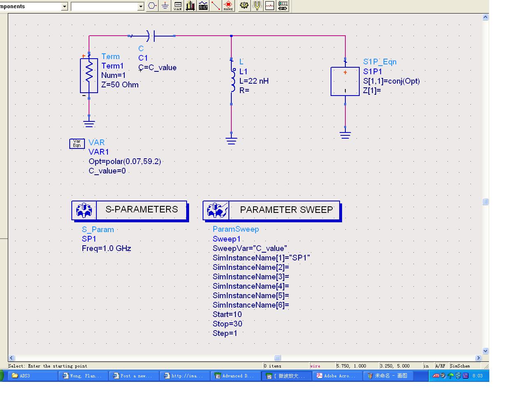525x420 pixels.
Task: Click the vertical scrollbar down arrow
Action: click(486, 351)
